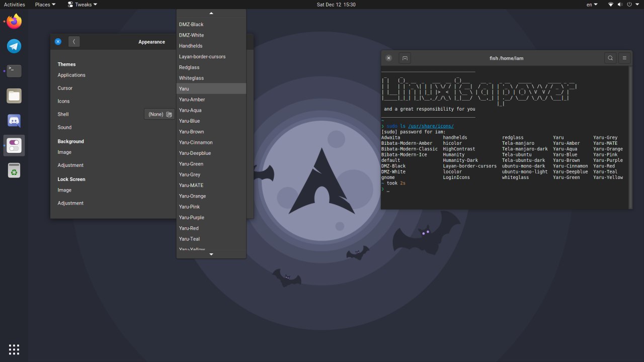Pick the Whiteglass option
Image resolution: width=644 pixels, height=362 pixels.
tap(211, 78)
